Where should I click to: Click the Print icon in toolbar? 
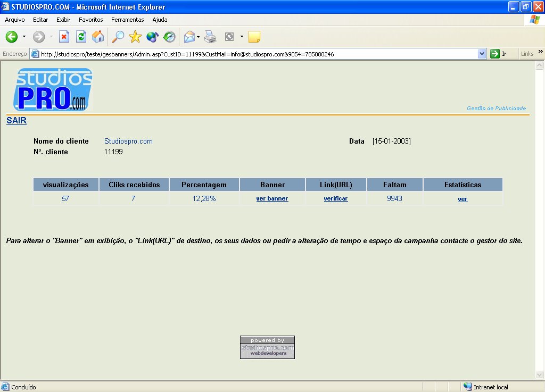pos(210,37)
